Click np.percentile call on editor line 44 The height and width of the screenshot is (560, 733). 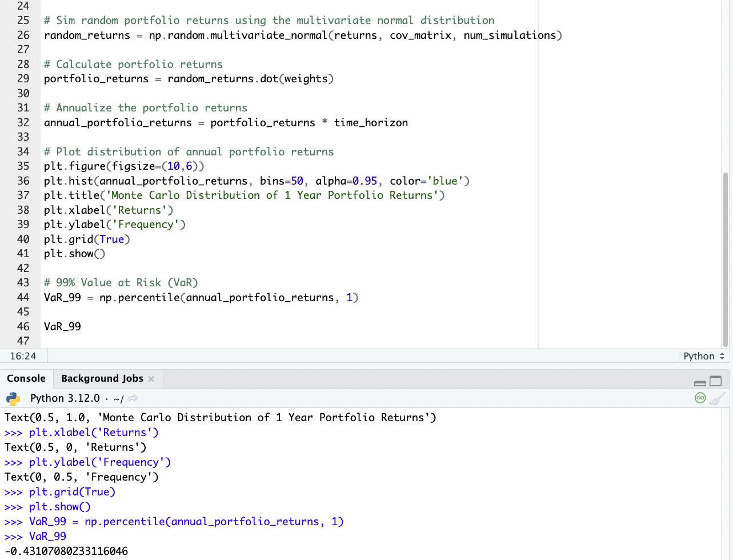(x=229, y=298)
